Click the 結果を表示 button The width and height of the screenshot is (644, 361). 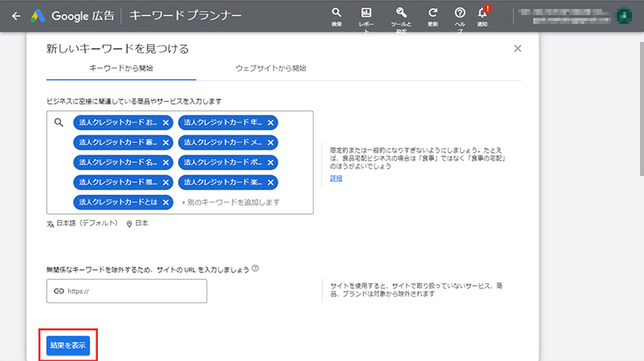(68, 345)
